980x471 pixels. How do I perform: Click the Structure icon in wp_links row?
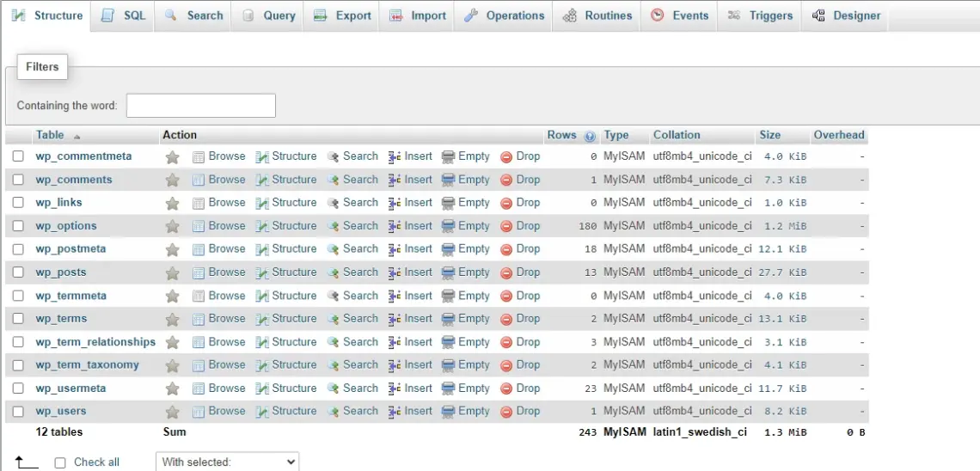point(262,203)
